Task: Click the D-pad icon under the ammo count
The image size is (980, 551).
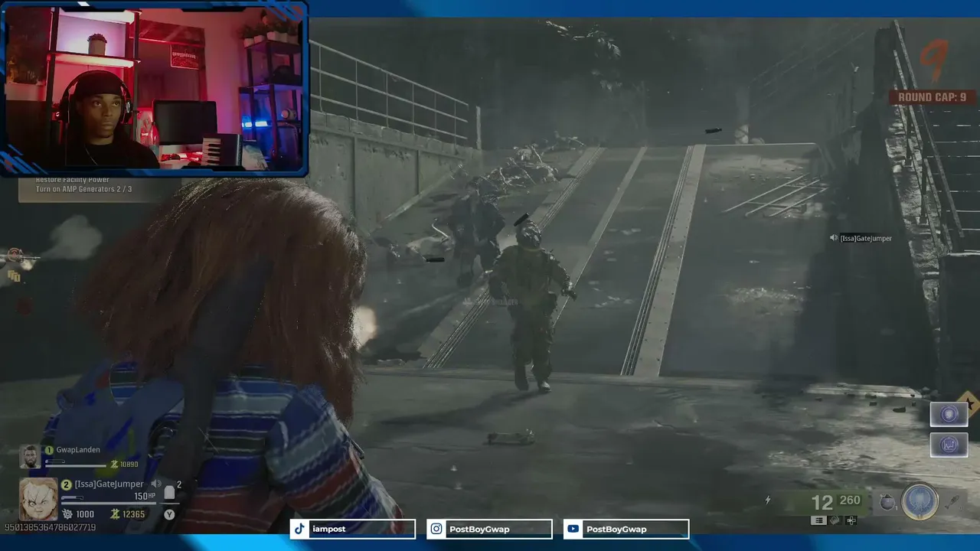Action: point(851,520)
